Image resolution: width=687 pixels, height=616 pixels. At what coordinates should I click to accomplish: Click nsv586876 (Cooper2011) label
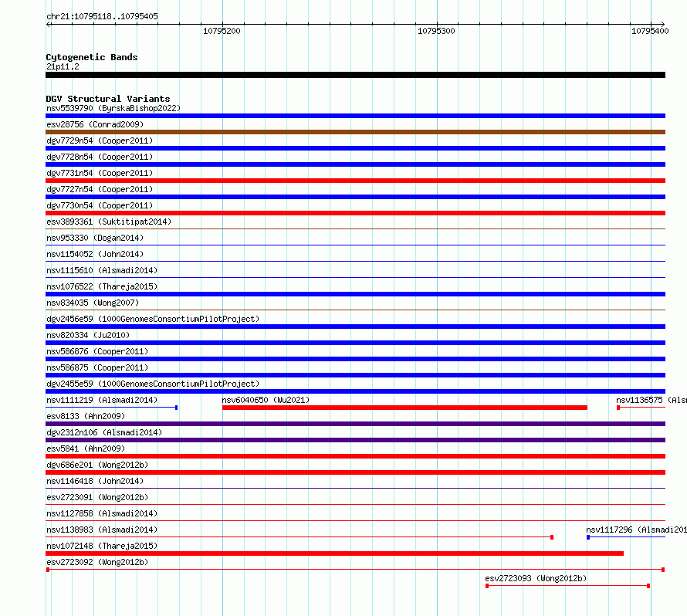(97, 351)
